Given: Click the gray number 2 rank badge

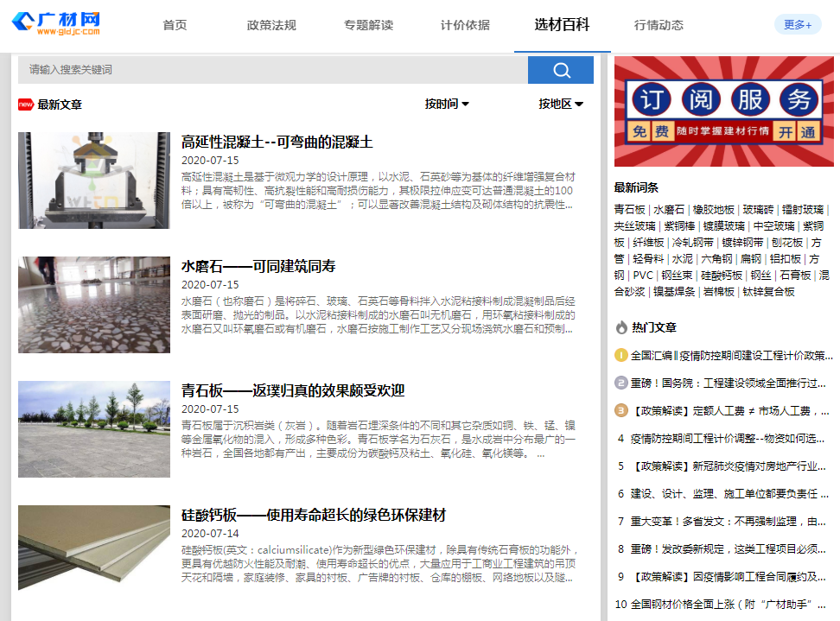Looking at the screenshot, I should (620, 383).
